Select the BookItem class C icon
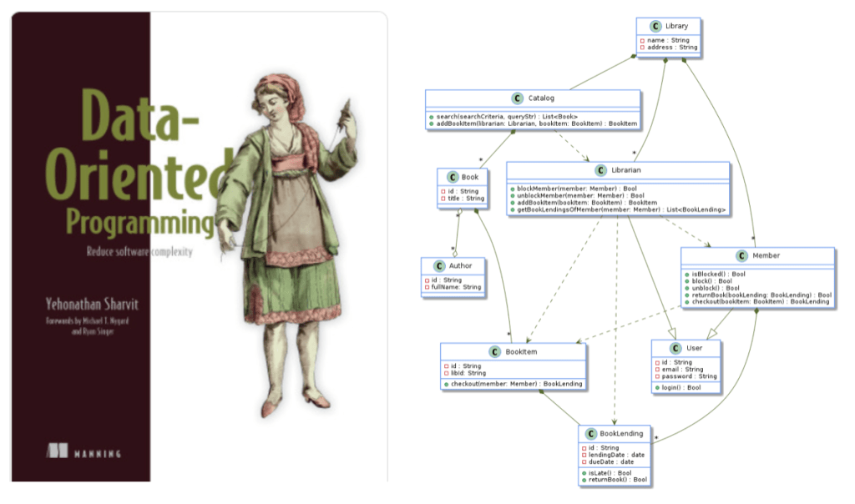Screen dimensions: 855x504 pyautogui.click(x=496, y=351)
